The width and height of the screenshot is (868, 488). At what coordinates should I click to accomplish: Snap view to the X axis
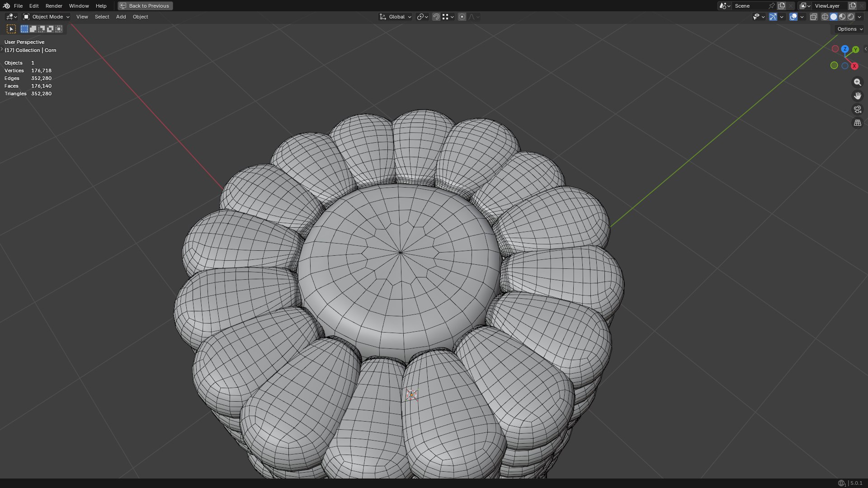coord(854,66)
